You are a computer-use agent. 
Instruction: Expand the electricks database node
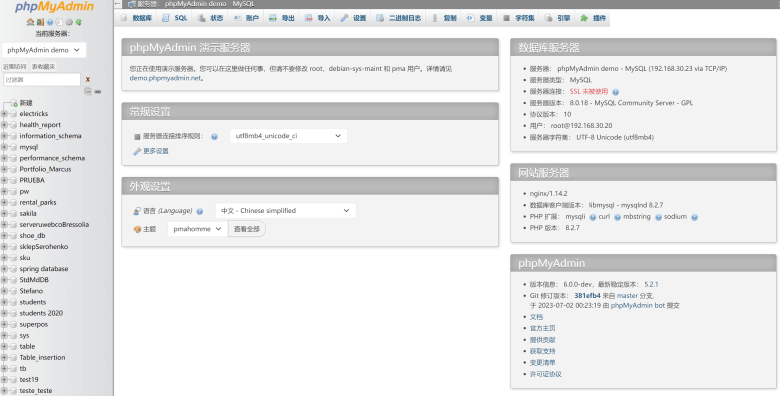click(4, 114)
